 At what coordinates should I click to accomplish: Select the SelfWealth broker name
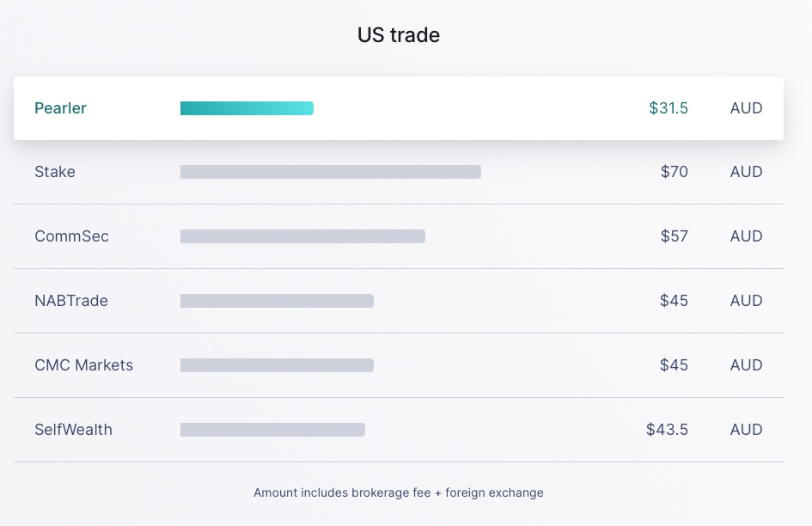point(73,430)
